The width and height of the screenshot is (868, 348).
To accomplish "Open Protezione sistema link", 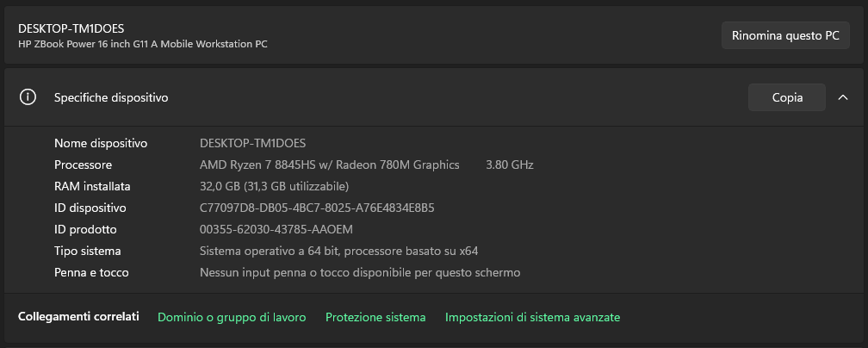I will point(375,317).
